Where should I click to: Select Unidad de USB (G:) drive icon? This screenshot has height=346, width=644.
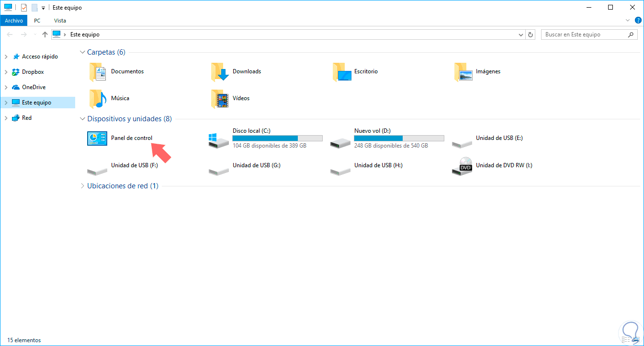(218, 170)
